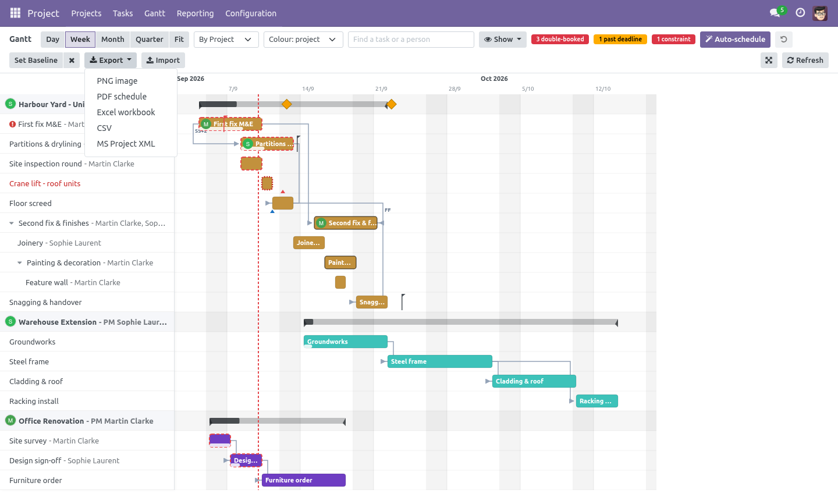Click M avatar on Second fix bar

321,223
